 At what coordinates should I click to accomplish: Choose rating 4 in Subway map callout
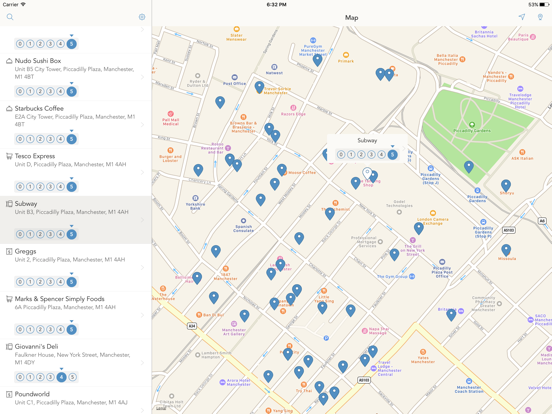(x=381, y=155)
